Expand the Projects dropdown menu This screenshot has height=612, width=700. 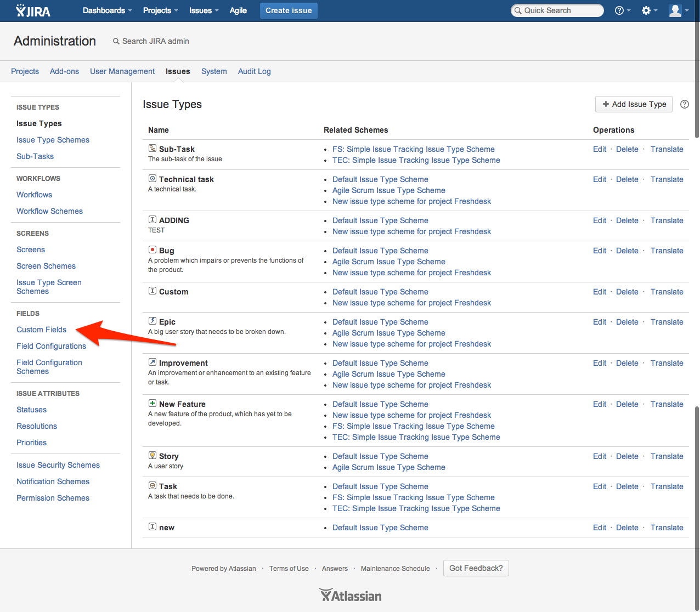[x=160, y=10]
